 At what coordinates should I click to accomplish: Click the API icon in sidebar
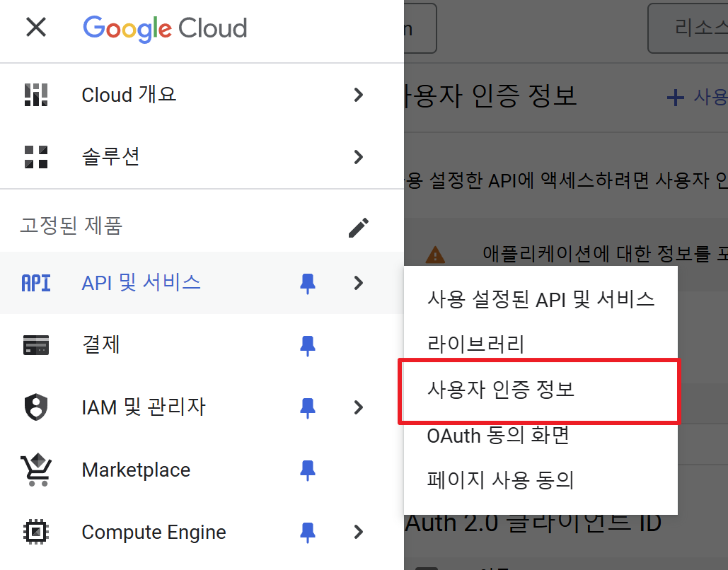pyautogui.click(x=36, y=283)
